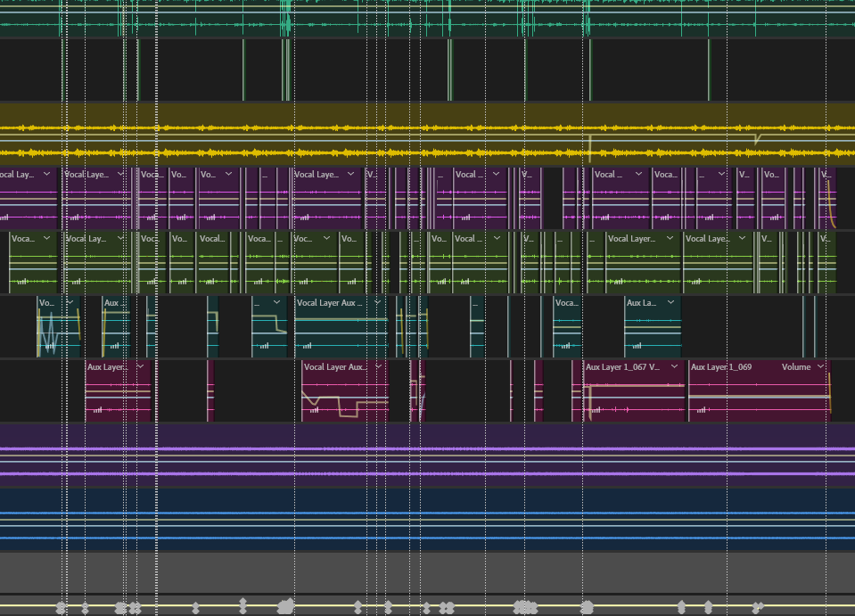The height and width of the screenshot is (616, 855).
Task: Select the Aux Layer 1_067 V... clip
Action: point(634,390)
